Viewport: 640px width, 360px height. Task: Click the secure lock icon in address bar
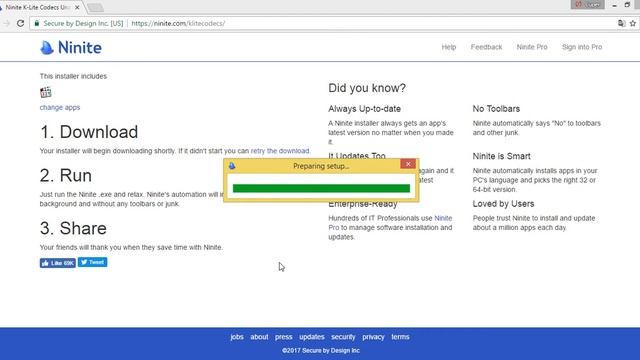[37, 23]
